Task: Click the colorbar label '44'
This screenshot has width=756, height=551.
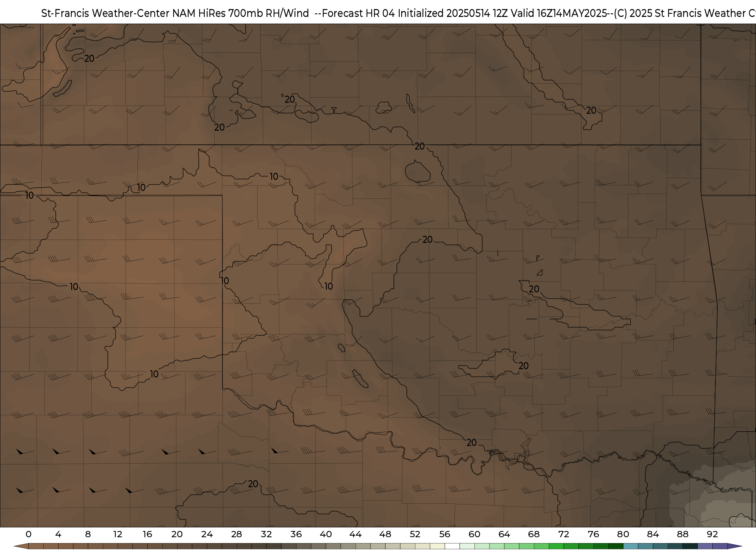Action: pos(356,534)
